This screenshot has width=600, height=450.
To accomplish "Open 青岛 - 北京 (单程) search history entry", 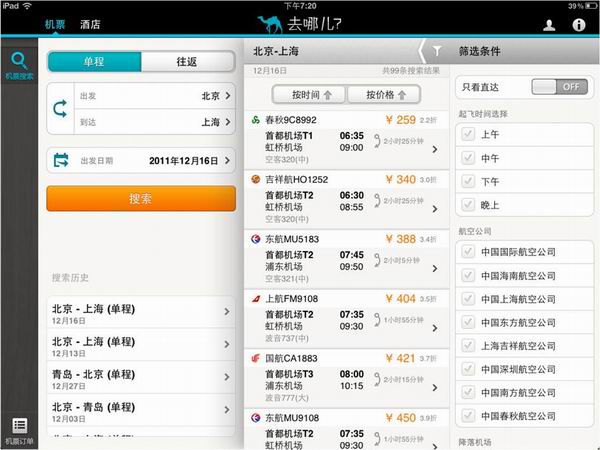I will tap(140, 379).
